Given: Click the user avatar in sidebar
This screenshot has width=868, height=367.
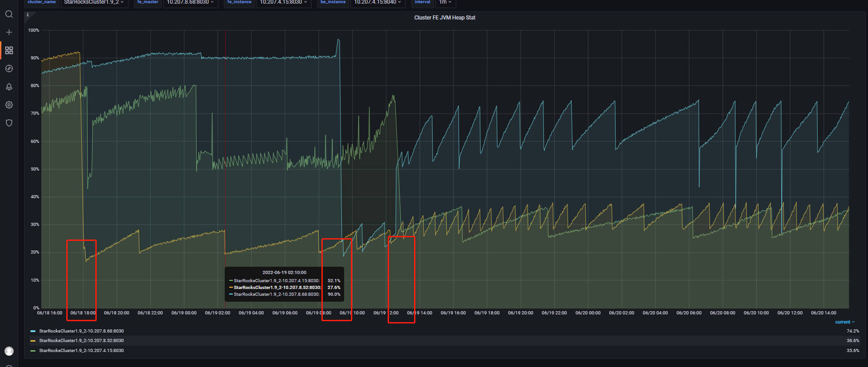Looking at the screenshot, I should (9, 351).
